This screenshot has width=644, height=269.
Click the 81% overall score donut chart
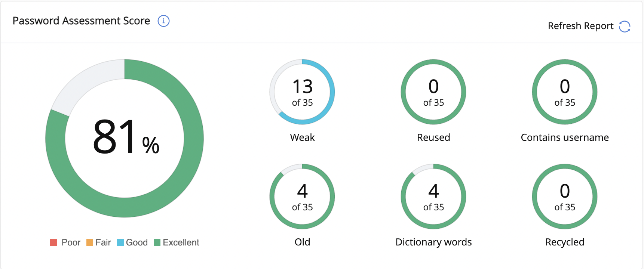click(125, 138)
